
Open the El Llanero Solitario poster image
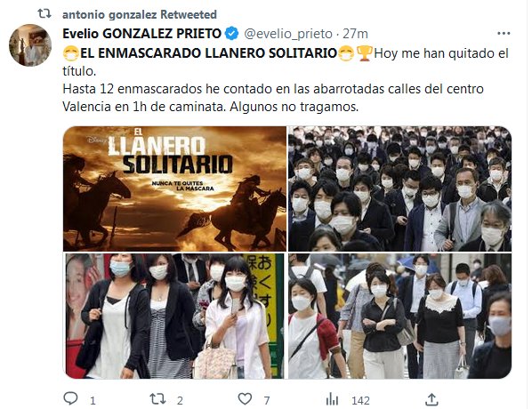(174, 188)
